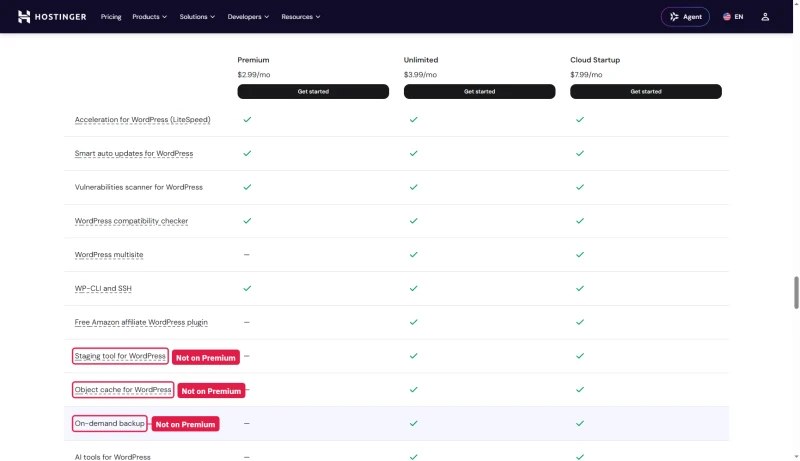Open the Pricing page

pos(111,17)
